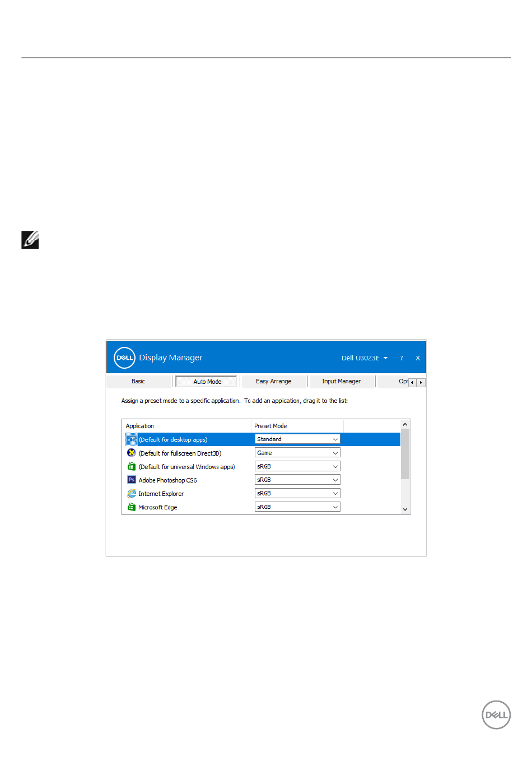Click the list scrollbar up arrow

coord(405,424)
